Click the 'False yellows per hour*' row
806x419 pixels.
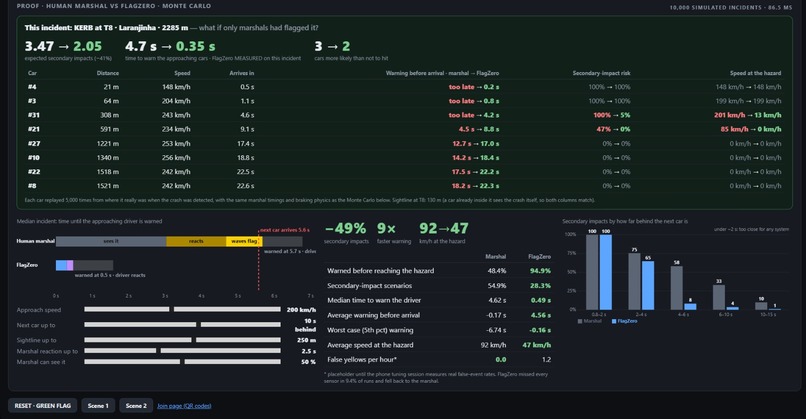[438, 360]
